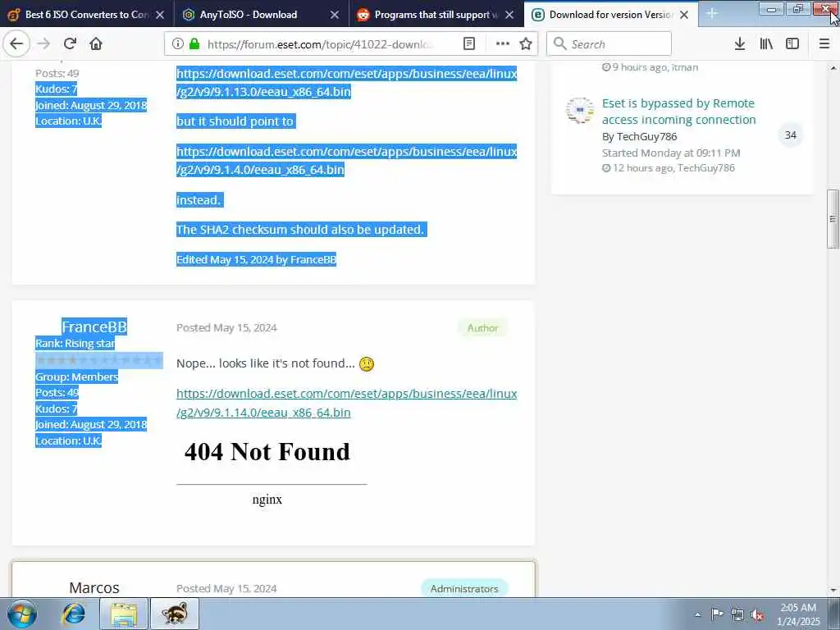Open the downloads panel
The height and width of the screenshot is (630, 840).
click(x=740, y=44)
